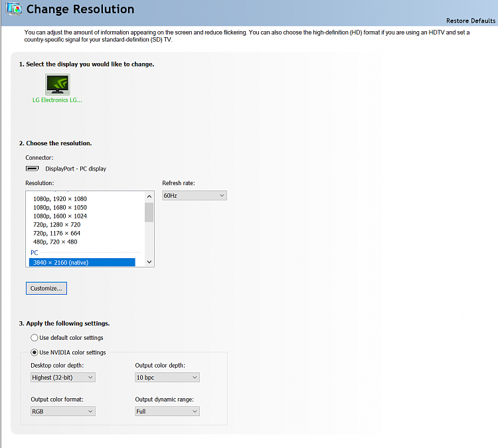Select 3840 × 2160 (native) resolution
The width and height of the screenshot is (498, 448).
82,263
